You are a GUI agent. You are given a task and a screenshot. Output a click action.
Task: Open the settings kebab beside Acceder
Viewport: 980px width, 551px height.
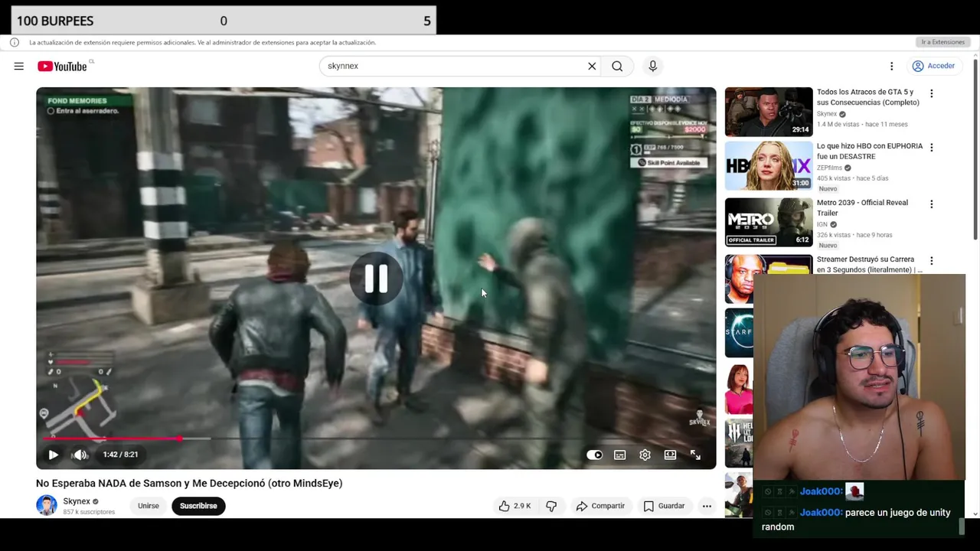[x=891, y=66]
